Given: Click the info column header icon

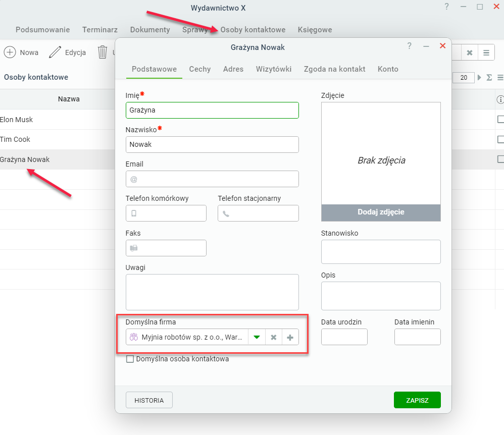Looking at the screenshot, I should [500, 99].
